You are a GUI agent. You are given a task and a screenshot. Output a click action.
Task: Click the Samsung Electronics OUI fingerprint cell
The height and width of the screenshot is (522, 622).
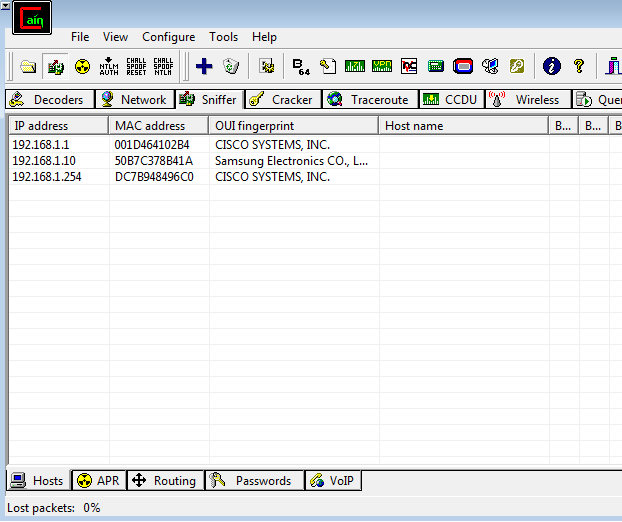(x=292, y=161)
